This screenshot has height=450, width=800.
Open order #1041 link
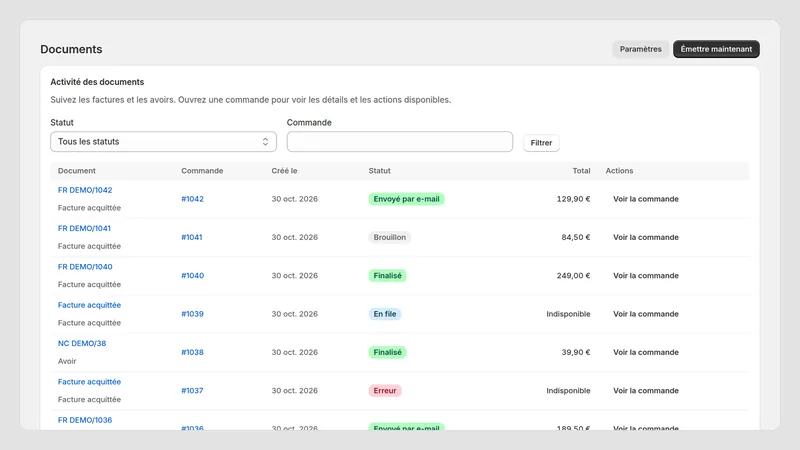[x=192, y=237]
